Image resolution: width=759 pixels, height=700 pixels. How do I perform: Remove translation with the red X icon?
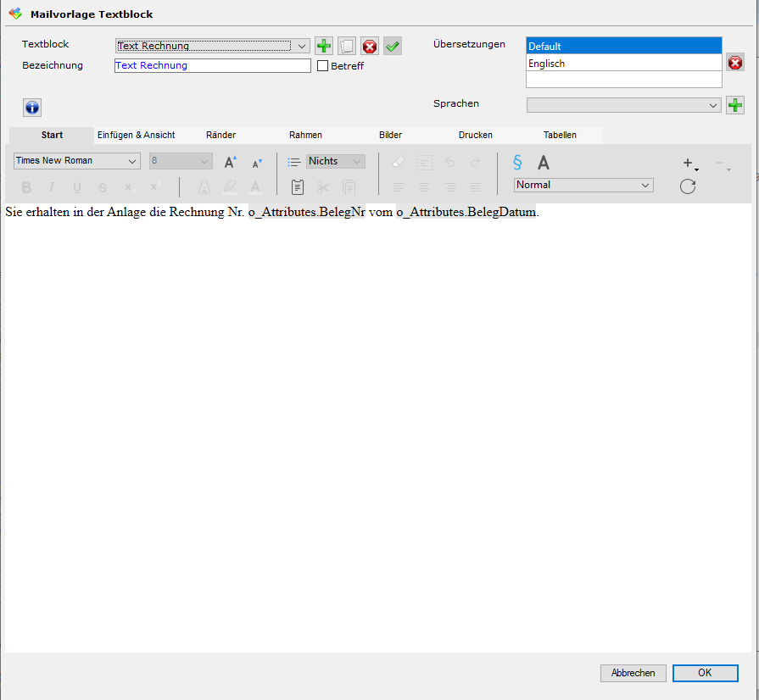coord(735,63)
